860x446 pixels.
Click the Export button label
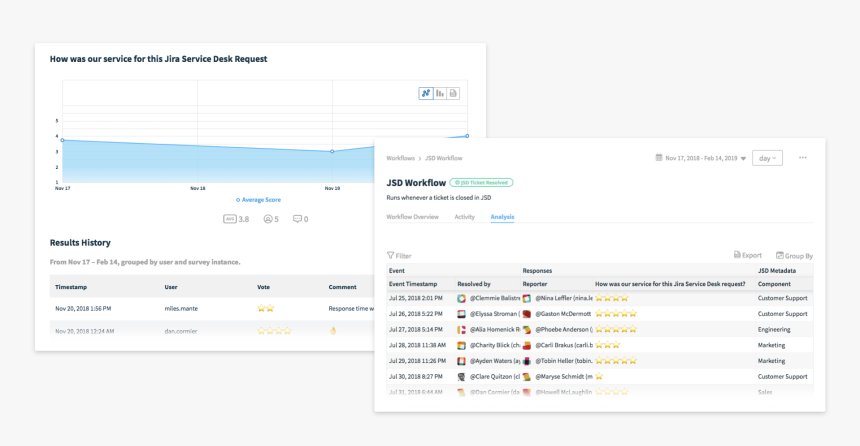click(751, 255)
